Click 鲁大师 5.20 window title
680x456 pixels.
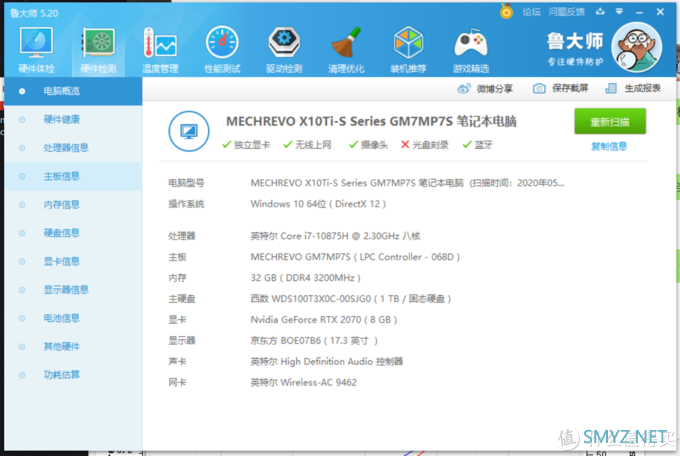pos(34,13)
